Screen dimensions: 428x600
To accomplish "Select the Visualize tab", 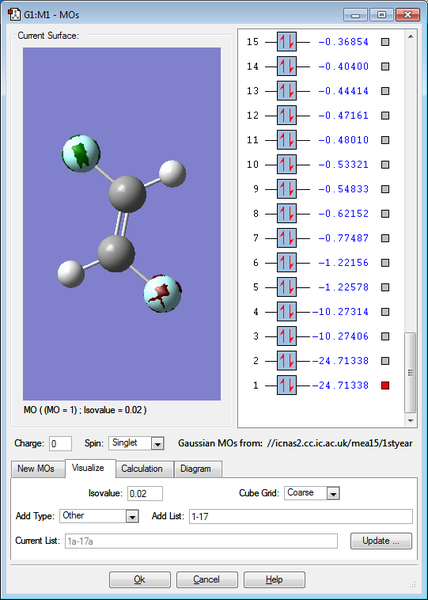I will pyautogui.click(x=88, y=468).
